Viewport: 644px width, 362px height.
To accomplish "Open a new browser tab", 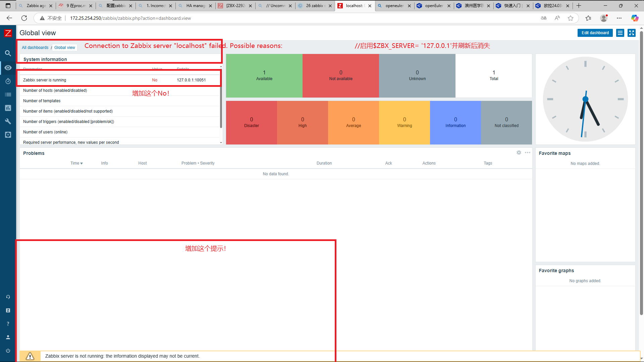I will pos(579,6).
